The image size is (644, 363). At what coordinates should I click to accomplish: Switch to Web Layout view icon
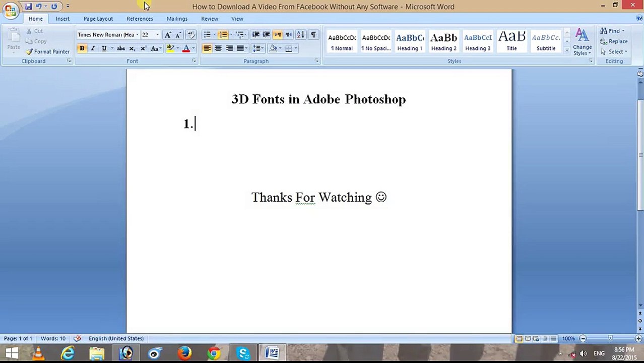(536, 339)
